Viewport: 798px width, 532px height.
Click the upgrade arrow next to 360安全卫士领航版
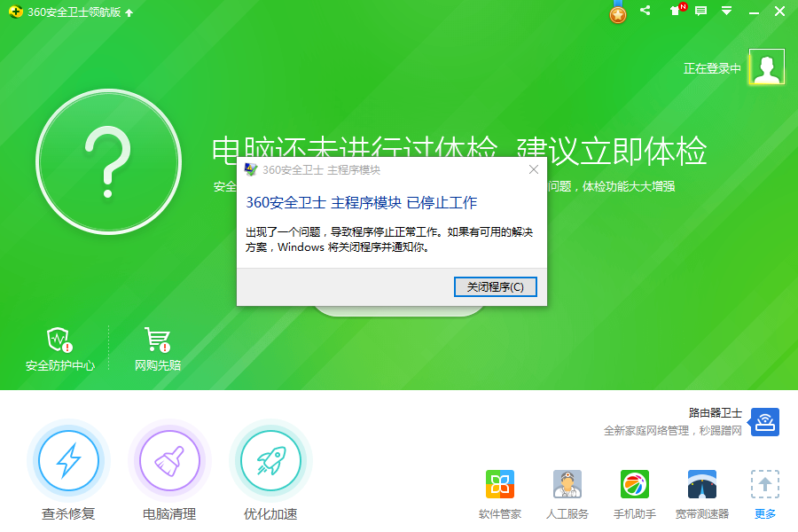129,12
